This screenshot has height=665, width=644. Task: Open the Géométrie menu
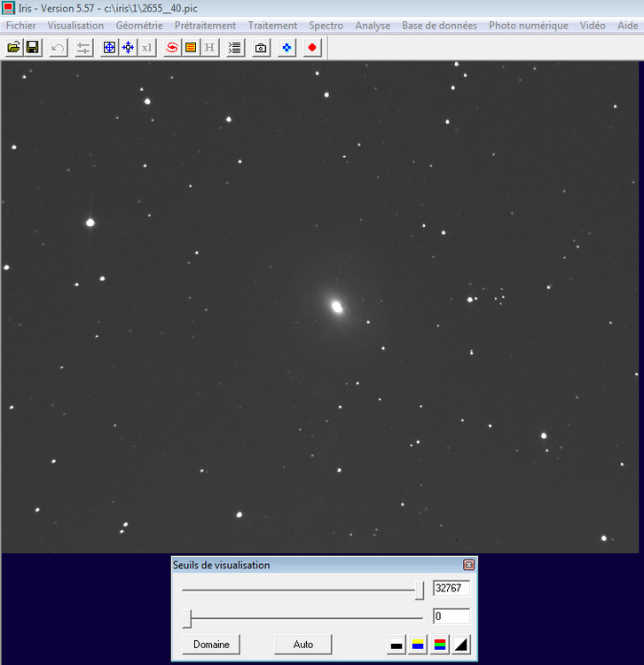(139, 26)
